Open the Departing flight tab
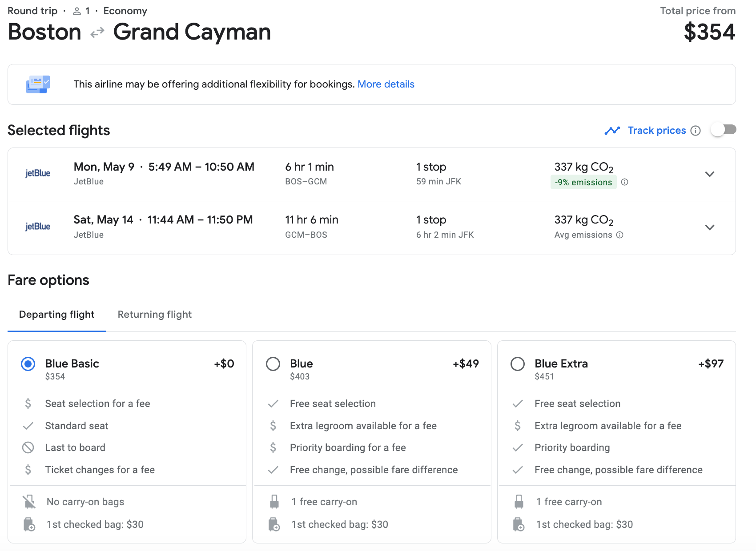Image resolution: width=756 pixels, height=551 pixels. pos(57,315)
